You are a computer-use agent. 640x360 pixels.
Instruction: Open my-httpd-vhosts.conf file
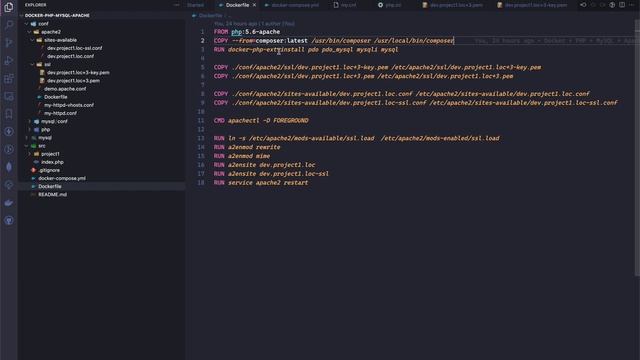click(69, 105)
